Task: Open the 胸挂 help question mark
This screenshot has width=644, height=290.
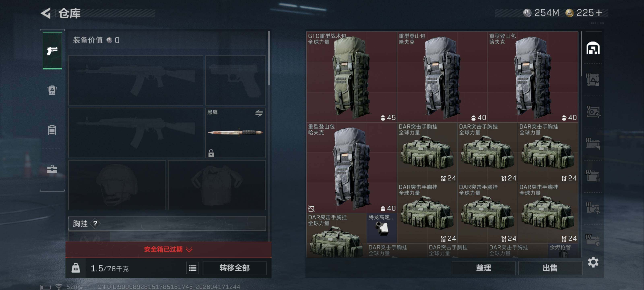Action: pyautogui.click(x=95, y=224)
